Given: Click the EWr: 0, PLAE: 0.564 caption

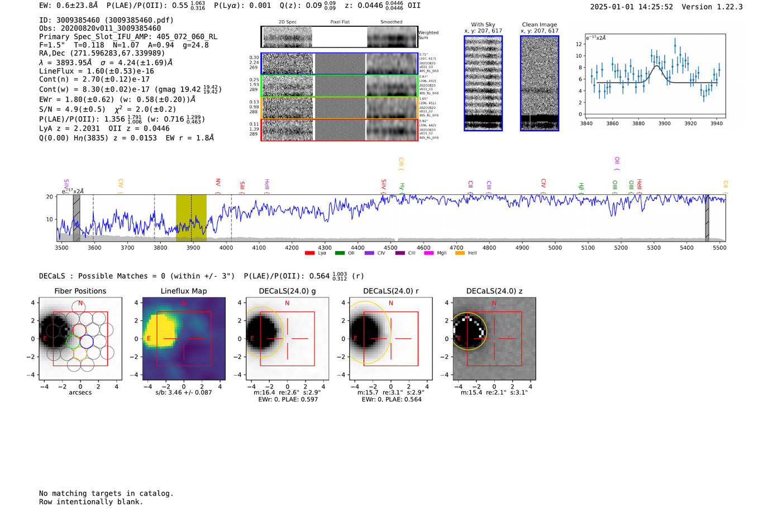Looking at the screenshot, I should click(392, 399).
